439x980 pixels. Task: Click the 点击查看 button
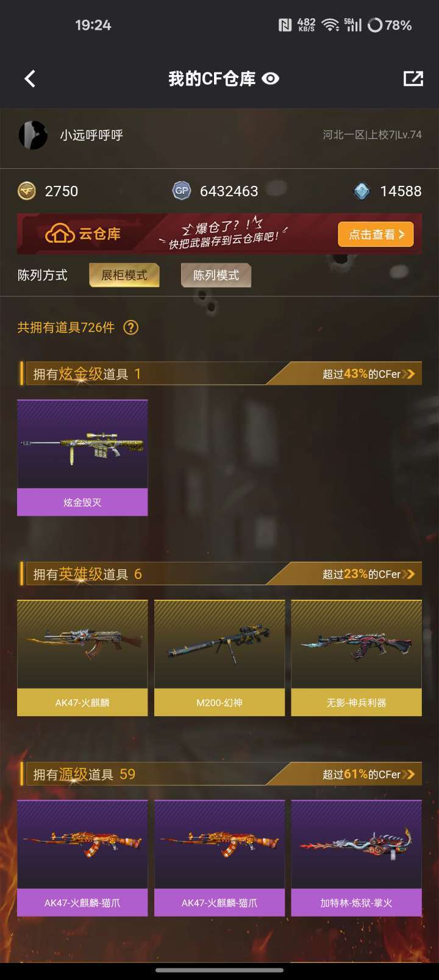pyautogui.click(x=376, y=235)
